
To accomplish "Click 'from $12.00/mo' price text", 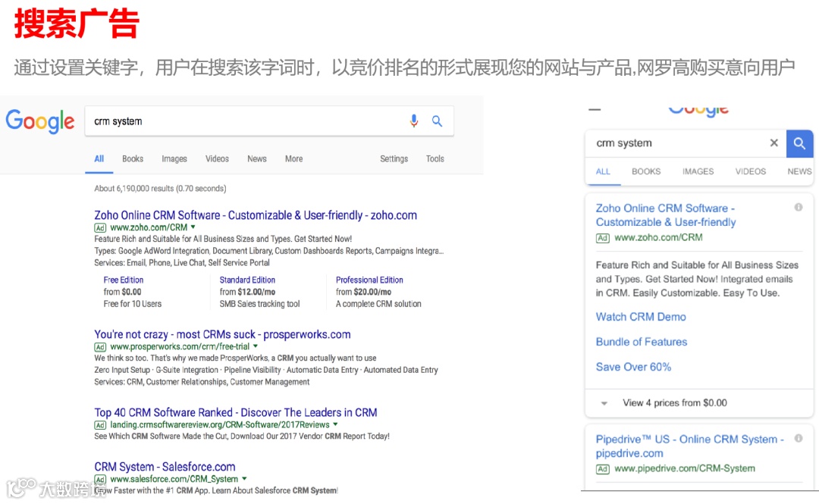I will coord(247,292).
